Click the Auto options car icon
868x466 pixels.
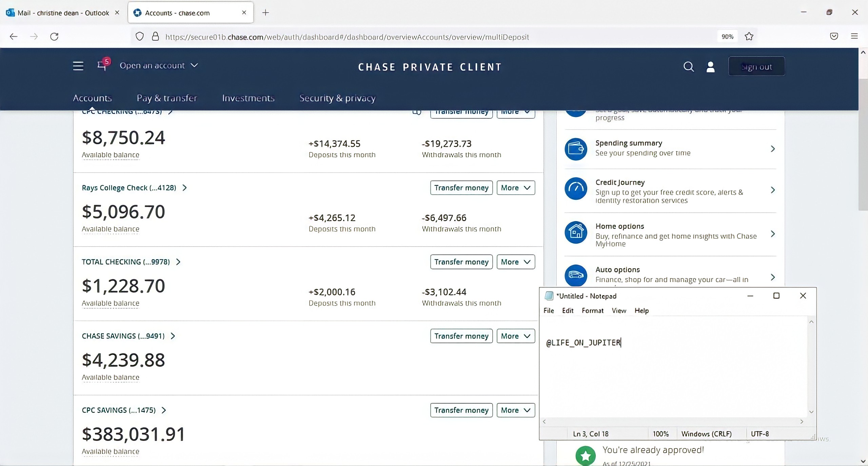click(x=576, y=275)
